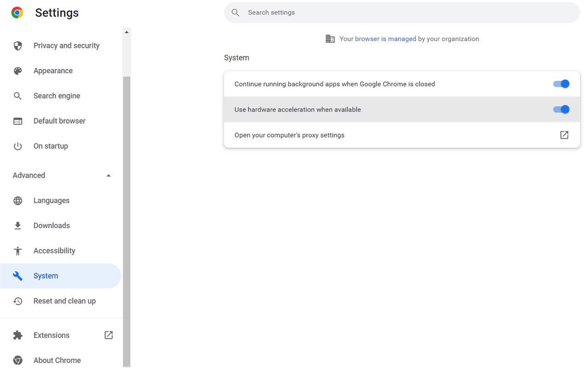The height and width of the screenshot is (368, 588).
Task: Click 'Use hardware acceleration when available' text
Action: (298, 109)
